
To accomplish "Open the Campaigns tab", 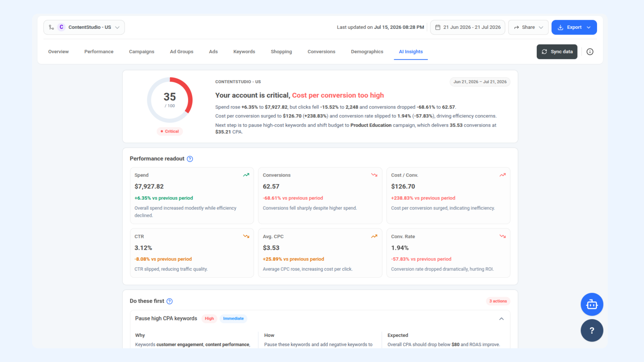I will 142,52.
